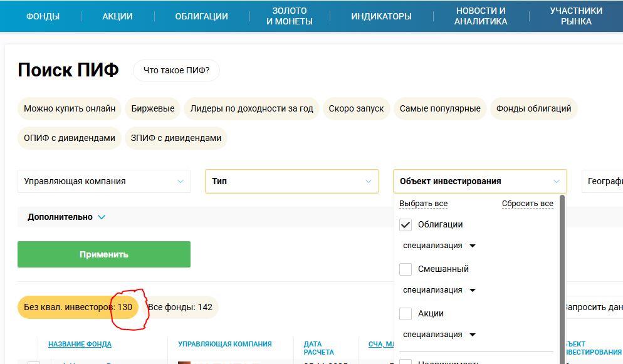Open the ФОНДЫ menu item
This screenshot has width=623, height=364.
click(x=43, y=16)
